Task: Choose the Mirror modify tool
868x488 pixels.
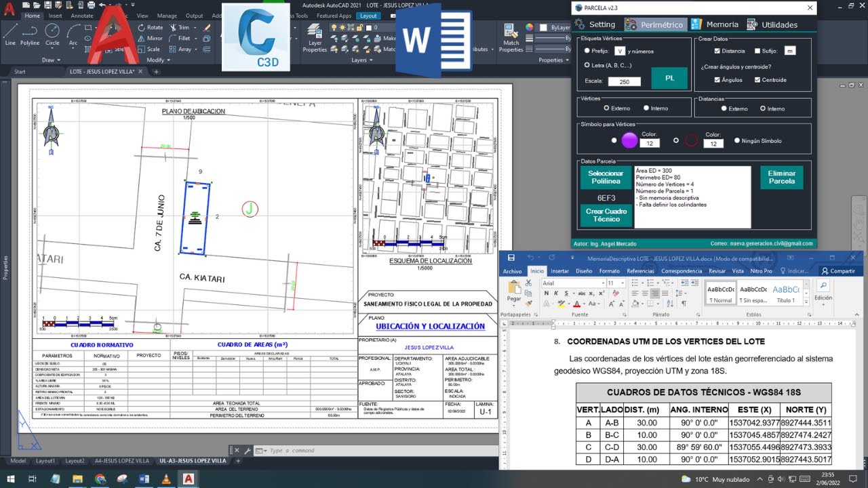Action: coord(150,39)
